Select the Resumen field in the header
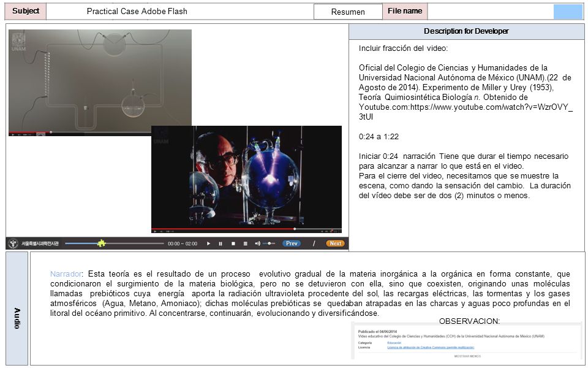588x368 pixels. [348, 12]
